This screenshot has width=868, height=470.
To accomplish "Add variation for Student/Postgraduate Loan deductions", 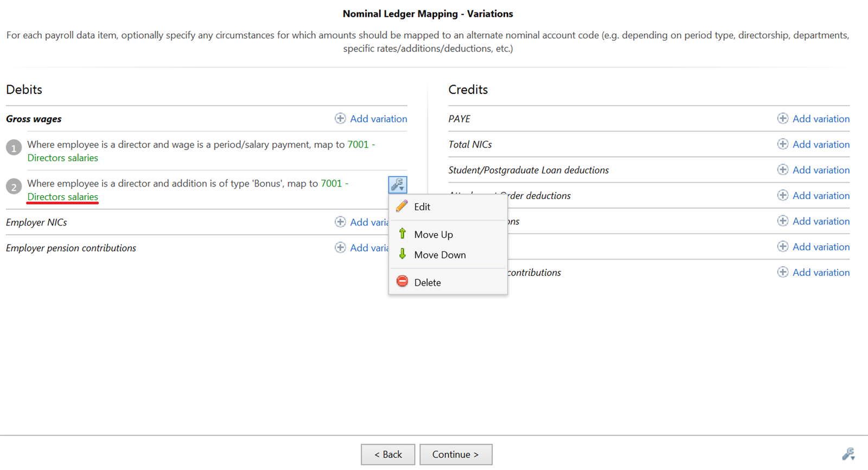I will [x=821, y=170].
